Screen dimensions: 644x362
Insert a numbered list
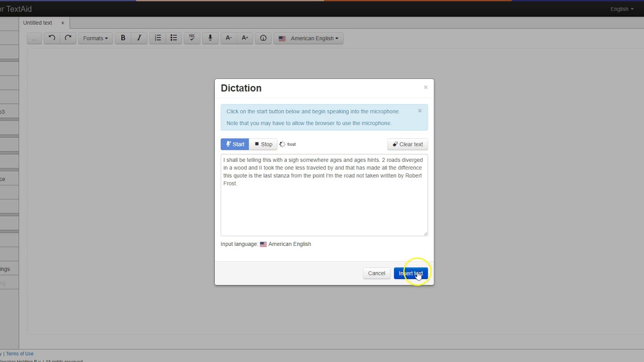(158, 38)
